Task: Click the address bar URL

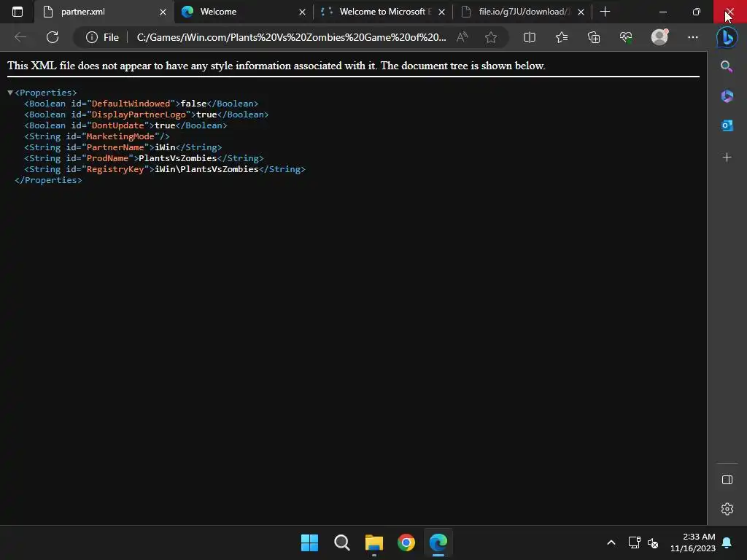Action: (x=291, y=37)
